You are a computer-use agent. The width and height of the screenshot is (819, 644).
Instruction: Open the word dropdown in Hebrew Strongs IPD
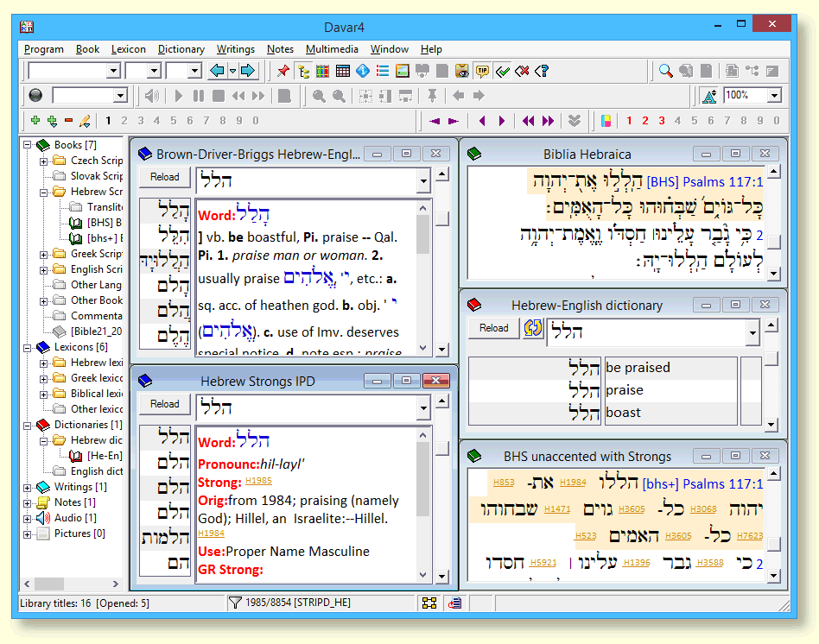(x=423, y=407)
